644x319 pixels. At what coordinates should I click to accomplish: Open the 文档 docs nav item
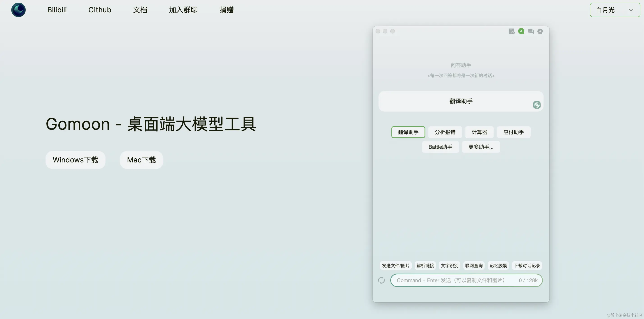(140, 10)
